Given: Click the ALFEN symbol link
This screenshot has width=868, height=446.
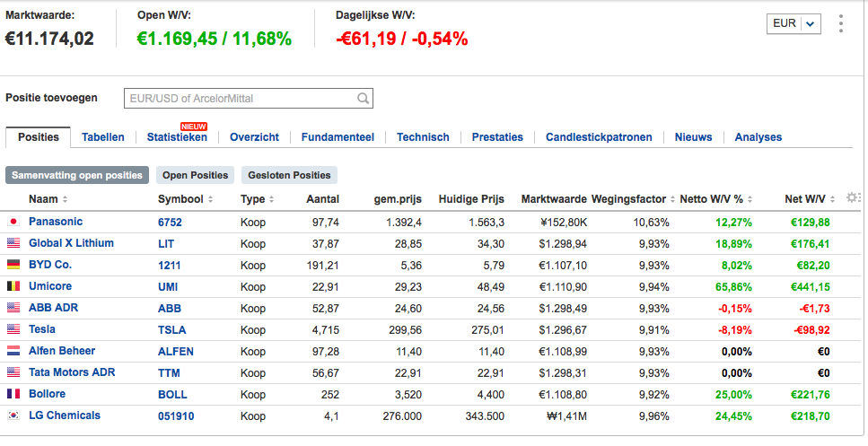Looking at the screenshot, I should pyautogui.click(x=175, y=352).
